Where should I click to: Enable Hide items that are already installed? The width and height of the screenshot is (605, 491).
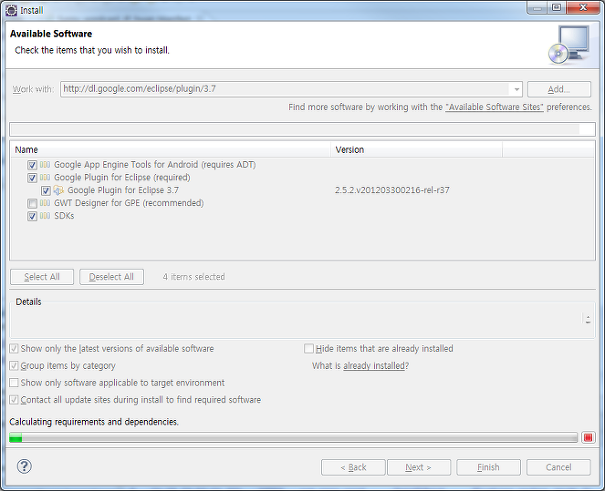click(309, 349)
